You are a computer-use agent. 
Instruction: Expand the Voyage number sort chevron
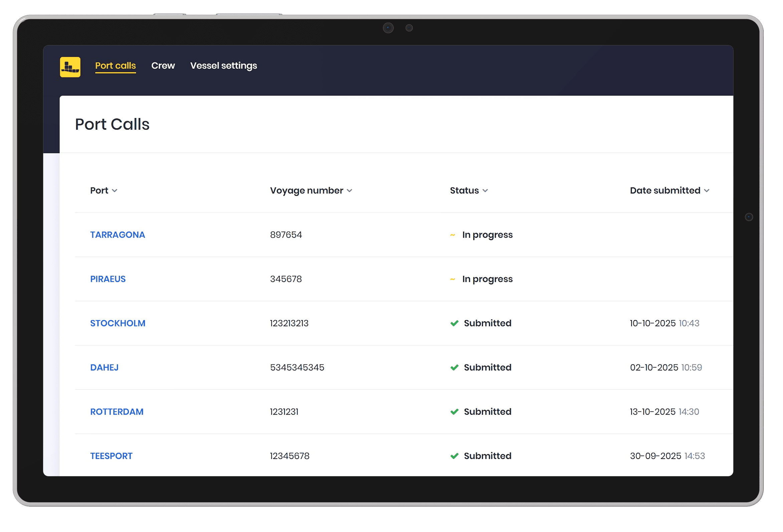coord(349,191)
